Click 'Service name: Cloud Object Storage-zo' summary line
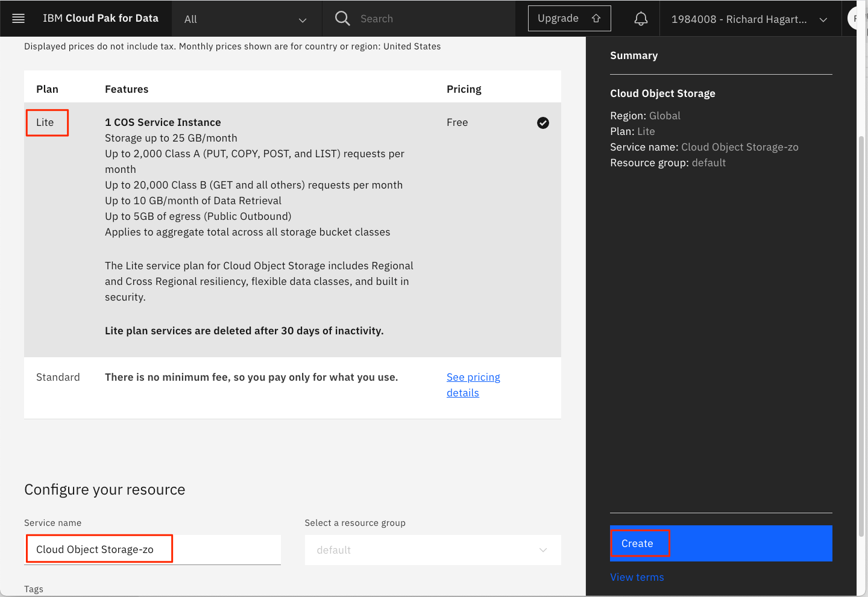Viewport: 868px width, 597px height. [x=704, y=147]
